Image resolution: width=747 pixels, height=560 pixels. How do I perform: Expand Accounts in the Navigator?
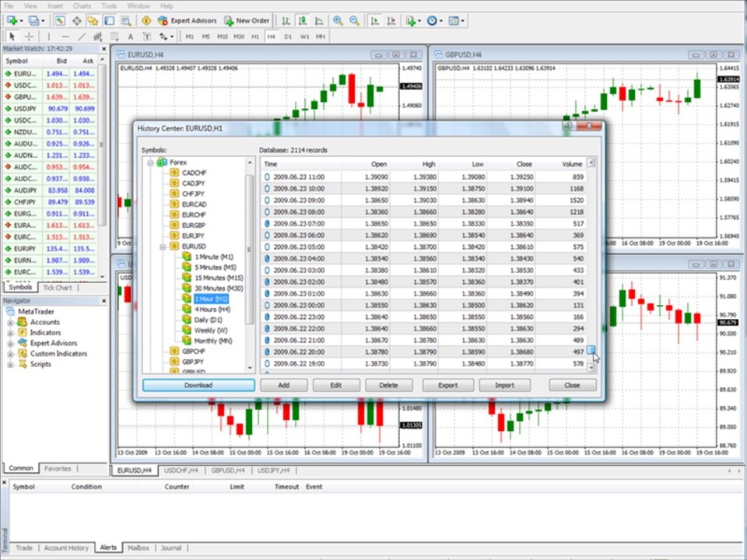pos(10,322)
